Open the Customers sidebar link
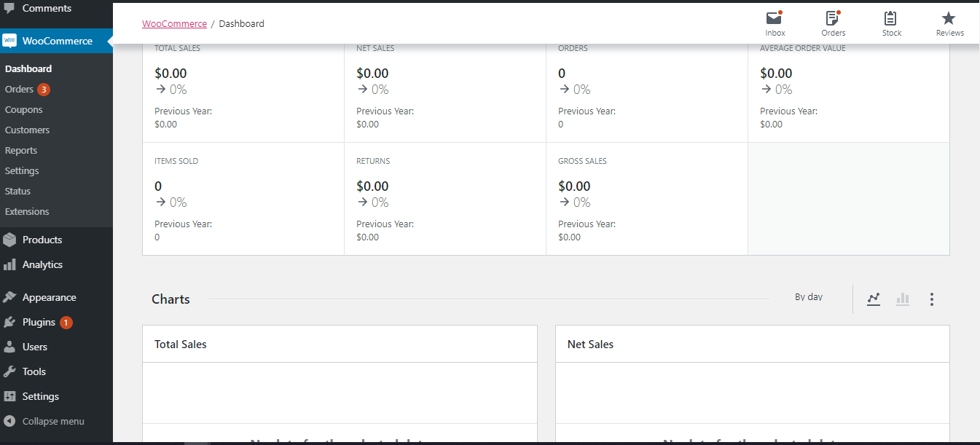980x445 pixels. (x=27, y=130)
